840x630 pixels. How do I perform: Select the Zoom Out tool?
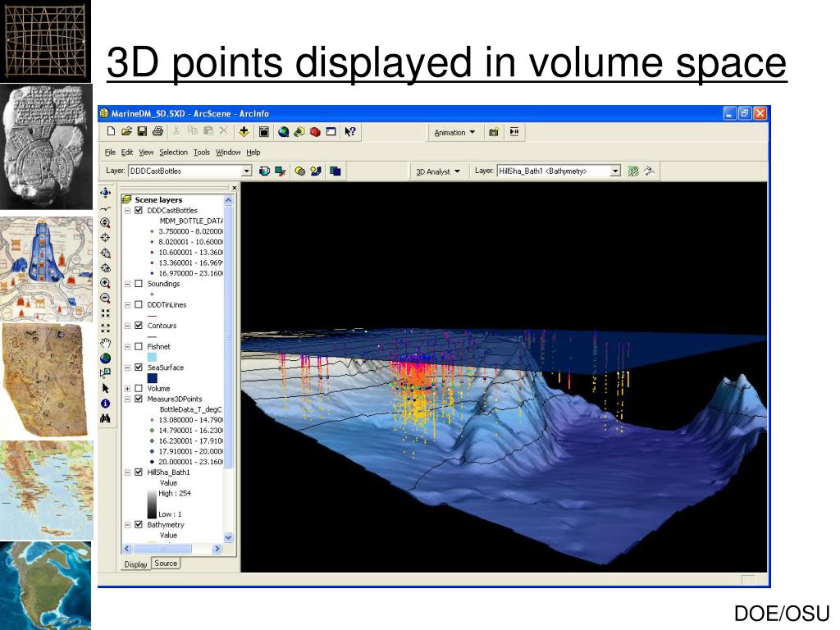click(x=106, y=299)
